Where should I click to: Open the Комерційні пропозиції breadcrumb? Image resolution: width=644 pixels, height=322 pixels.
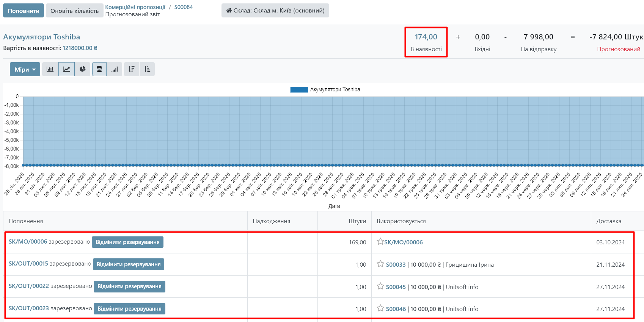pos(135,7)
